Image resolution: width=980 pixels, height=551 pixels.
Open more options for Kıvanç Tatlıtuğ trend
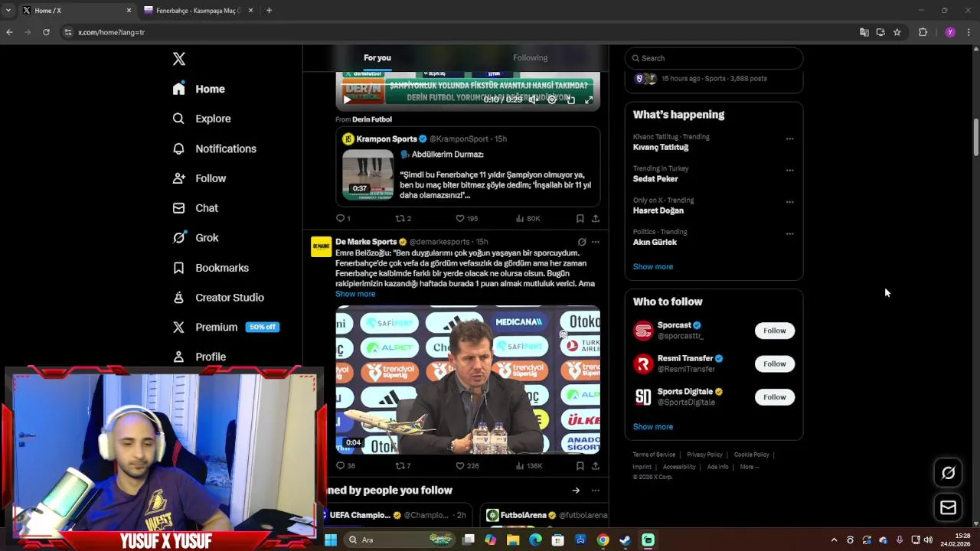coord(789,139)
